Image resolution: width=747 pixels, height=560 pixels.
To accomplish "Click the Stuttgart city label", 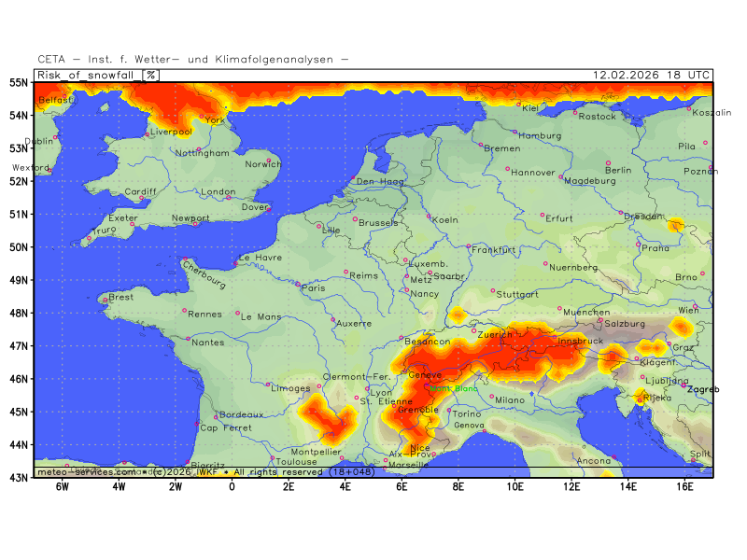I will [x=517, y=294].
